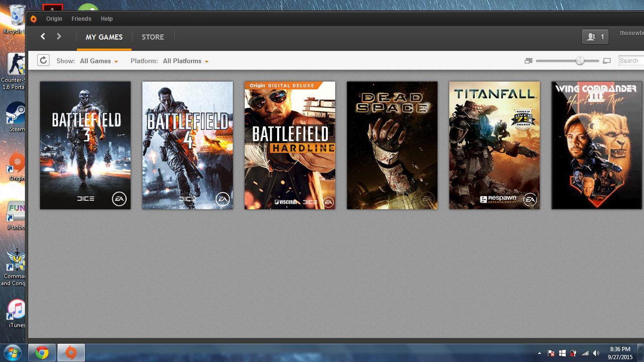Click the Windows logo tray icon
644x362 pixels.
[x=562, y=353]
